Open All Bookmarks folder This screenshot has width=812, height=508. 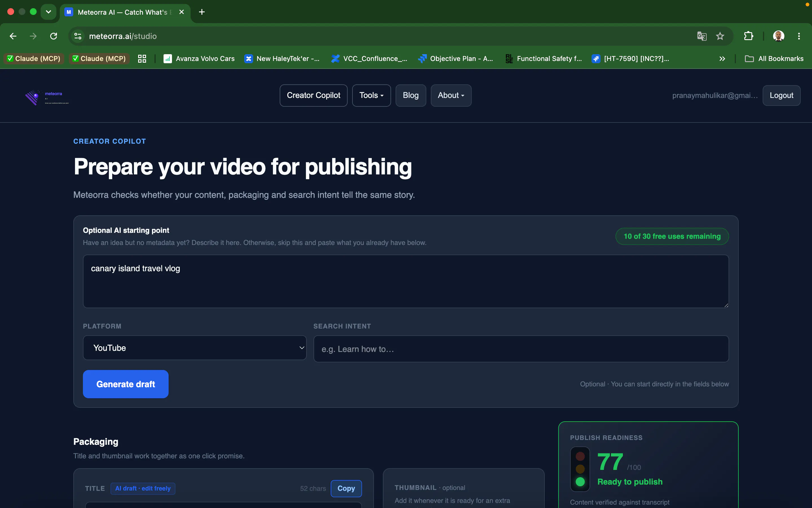(774, 58)
